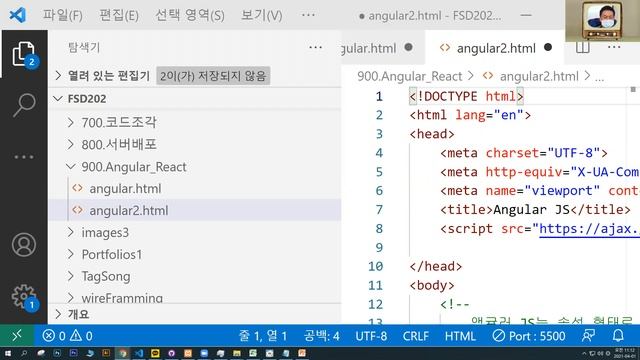The width and height of the screenshot is (640, 360).
Task: Click the Windows Start button
Action: tap(8, 353)
